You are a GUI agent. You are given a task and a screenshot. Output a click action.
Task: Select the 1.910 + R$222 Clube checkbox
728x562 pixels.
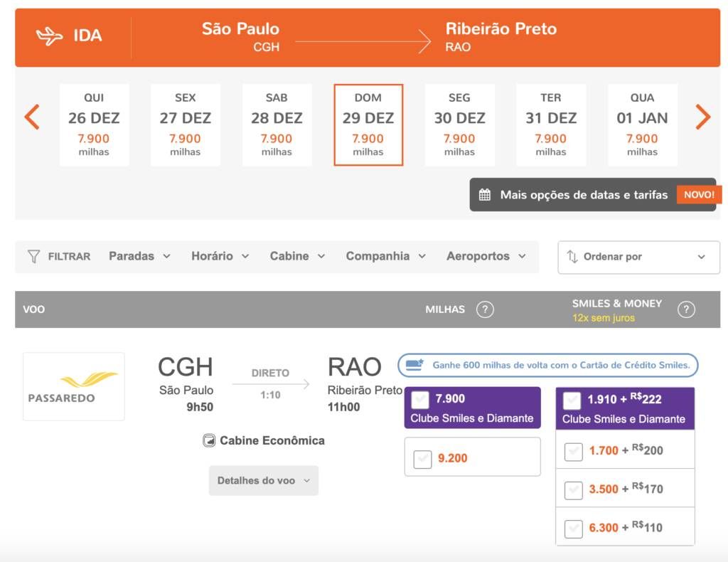coord(572,400)
